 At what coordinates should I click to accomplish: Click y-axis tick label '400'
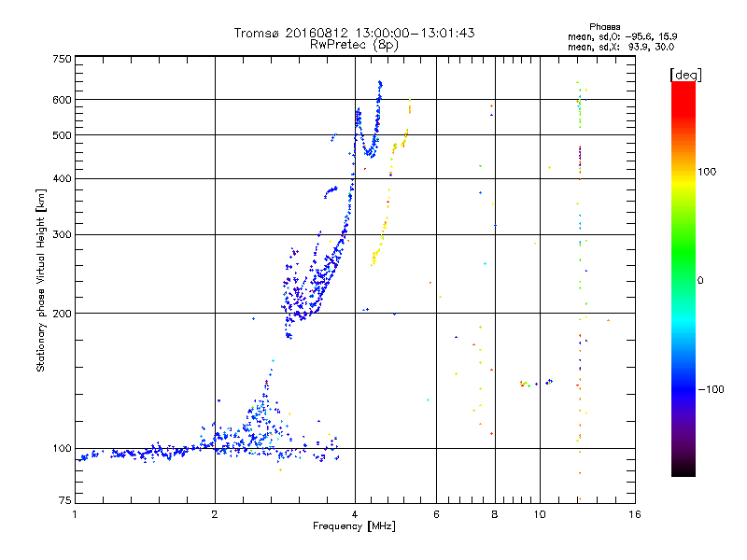pos(62,178)
